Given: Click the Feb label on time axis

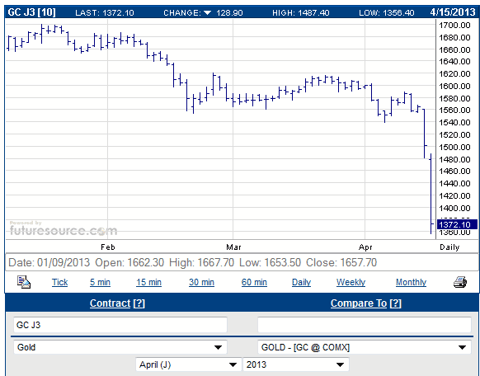Looking at the screenshot, I should tap(108, 247).
